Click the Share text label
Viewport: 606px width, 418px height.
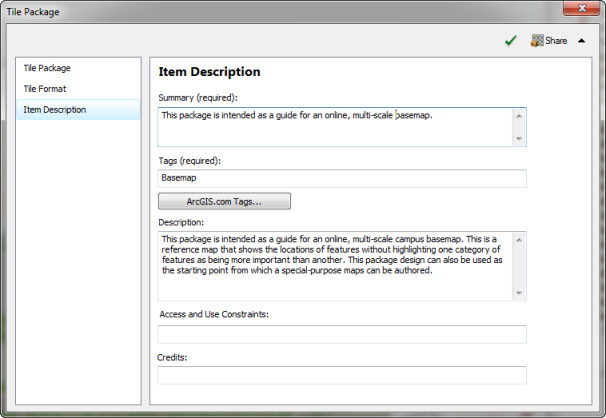(x=556, y=41)
